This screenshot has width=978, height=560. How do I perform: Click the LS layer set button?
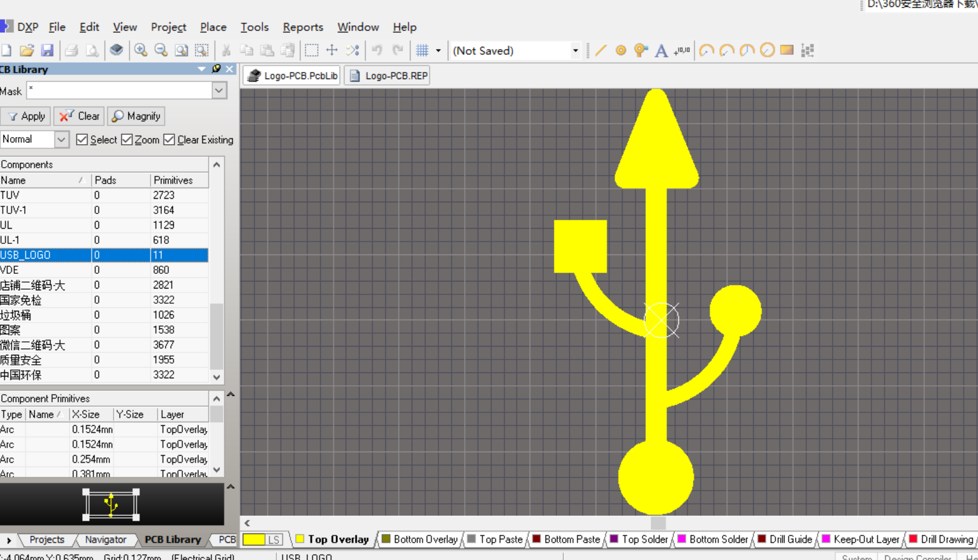[274, 539]
